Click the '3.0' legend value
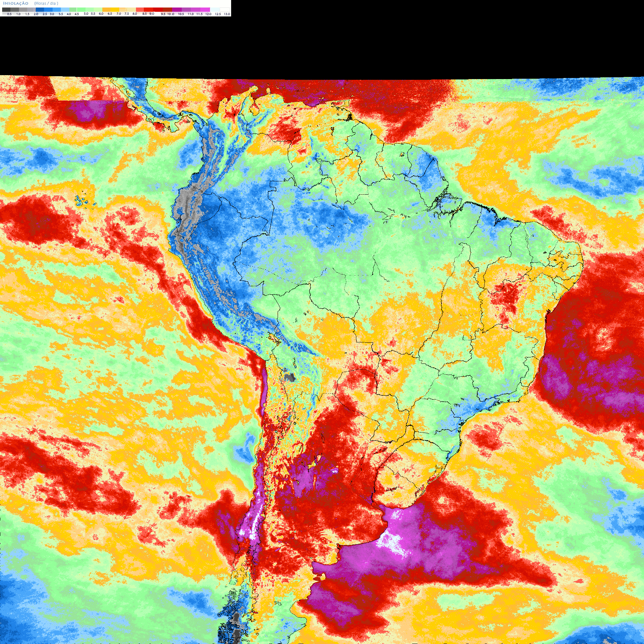The width and height of the screenshot is (644, 644). (x=52, y=14)
